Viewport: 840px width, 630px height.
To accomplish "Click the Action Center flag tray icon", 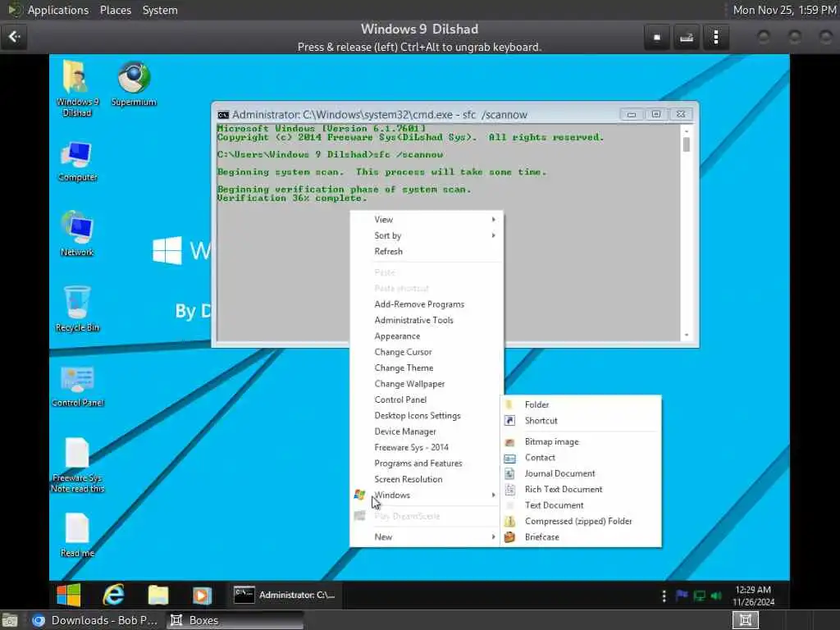I will 682,596.
